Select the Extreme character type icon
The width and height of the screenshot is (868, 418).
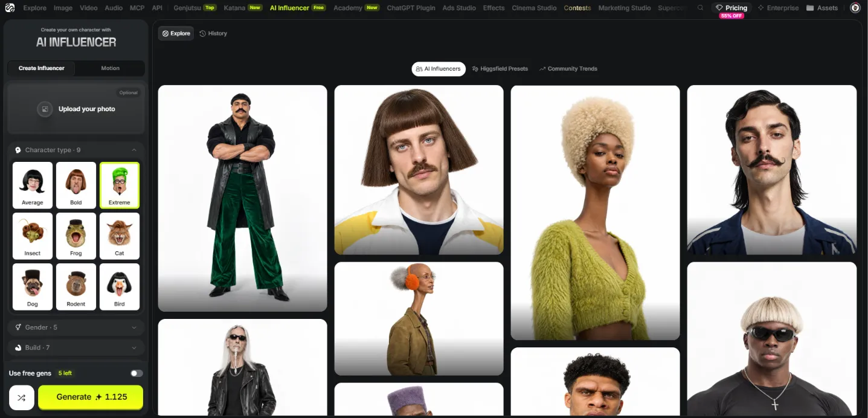120,185
